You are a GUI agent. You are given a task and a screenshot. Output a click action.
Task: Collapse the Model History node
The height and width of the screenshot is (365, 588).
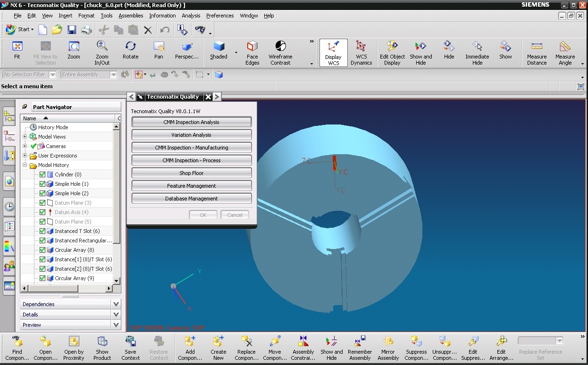pos(25,165)
